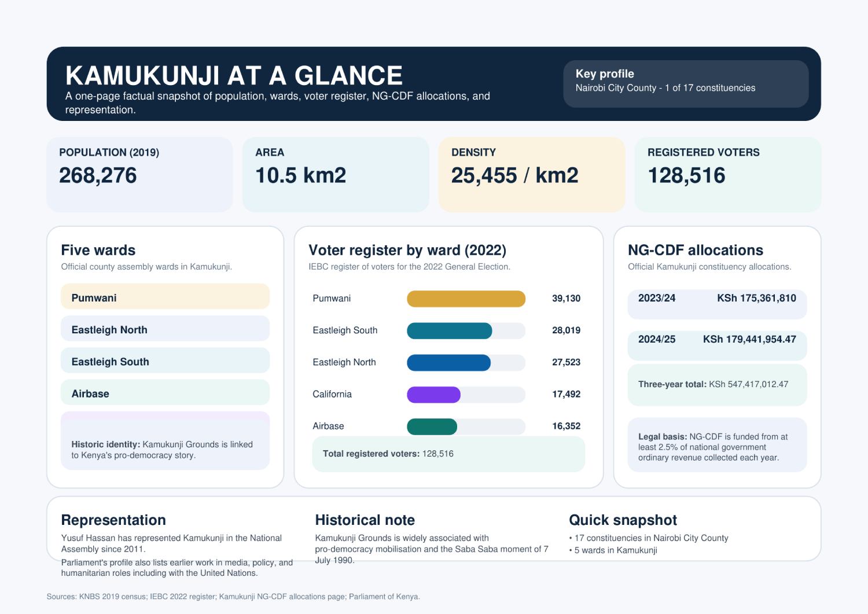
Task: Click the Eastleigh North ward entry
Action: click(165, 329)
